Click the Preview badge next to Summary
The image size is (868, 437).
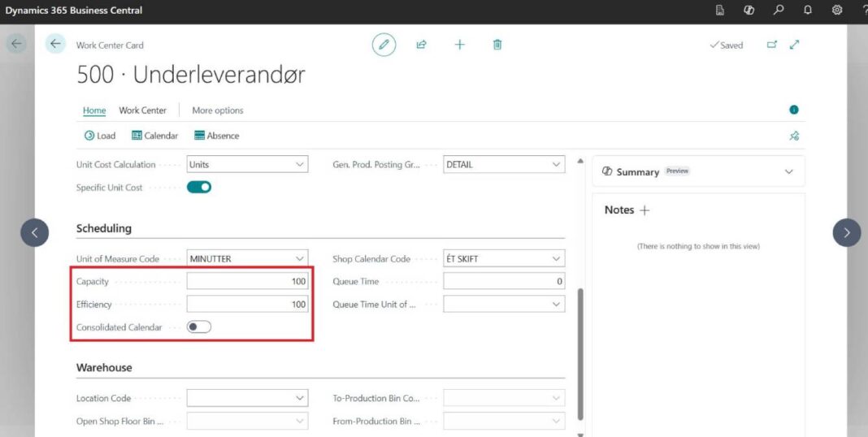pos(677,171)
